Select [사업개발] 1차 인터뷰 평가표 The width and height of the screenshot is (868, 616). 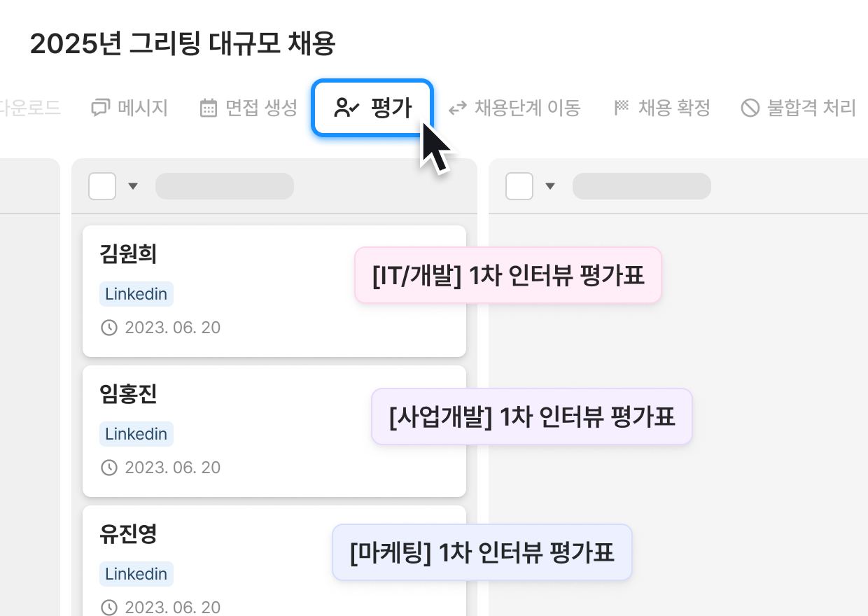[531, 416]
